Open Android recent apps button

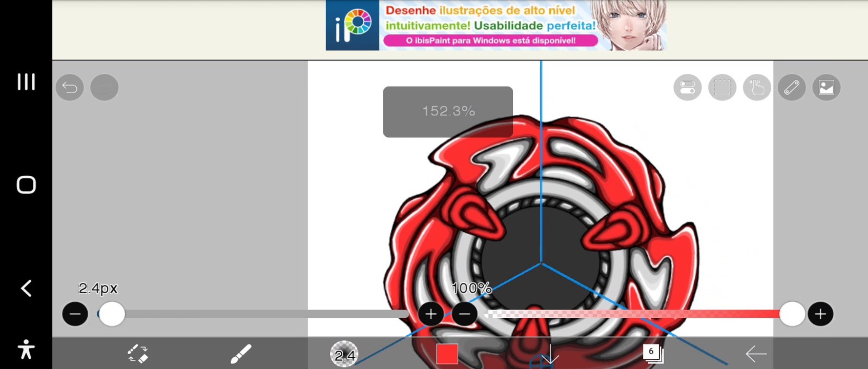click(x=26, y=81)
